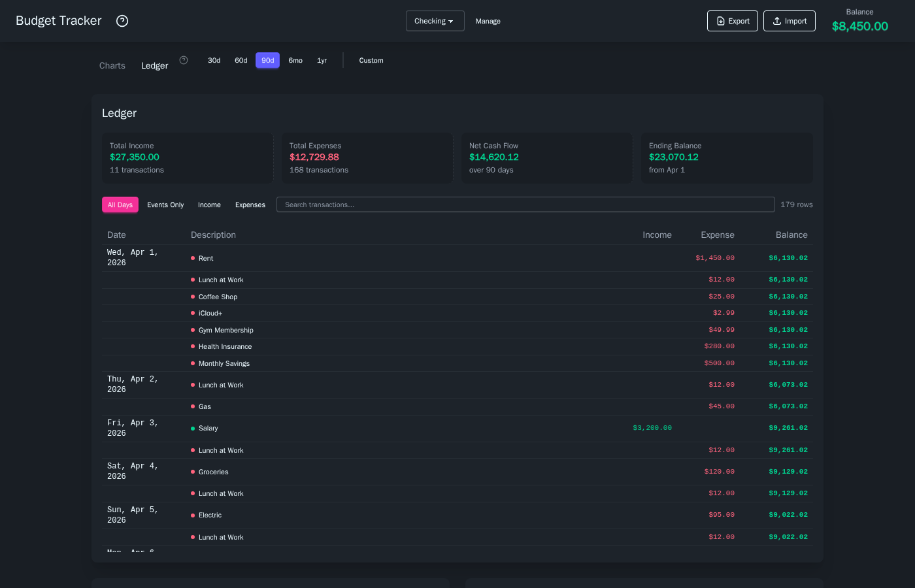Click the search transactions input field
This screenshot has height=588, width=915.
point(525,204)
